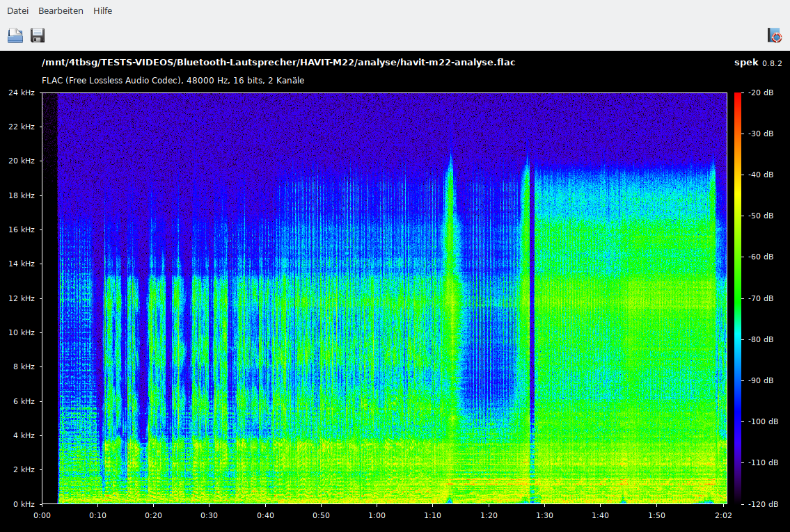Click the file path havit-m22-analyse.flac
Image resolution: width=790 pixels, height=532 pixels.
point(278,63)
